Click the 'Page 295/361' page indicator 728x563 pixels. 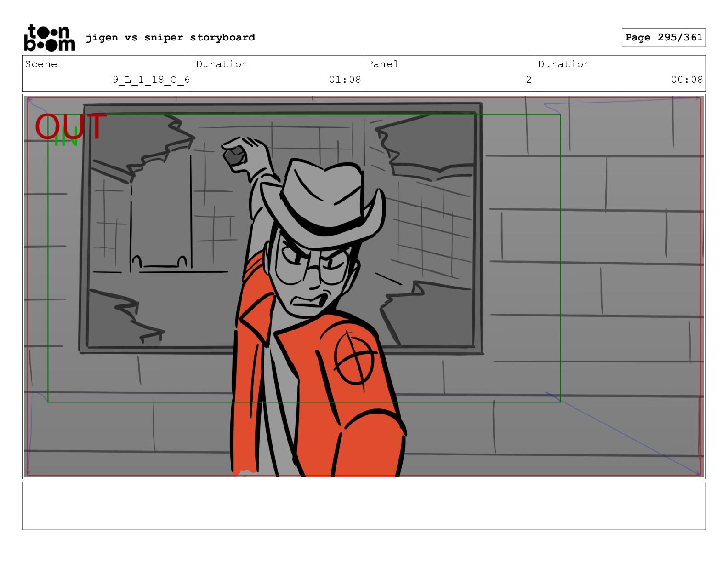pyautogui.click(x=664, y=38)
